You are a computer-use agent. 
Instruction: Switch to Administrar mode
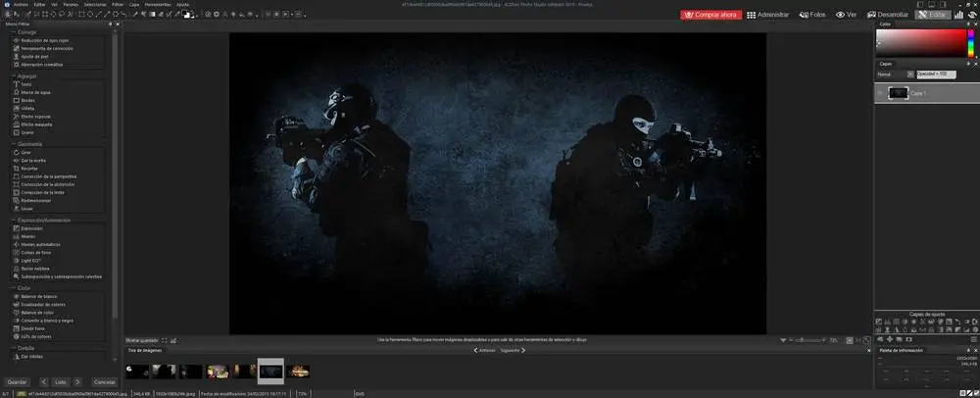tap(768, 15)
